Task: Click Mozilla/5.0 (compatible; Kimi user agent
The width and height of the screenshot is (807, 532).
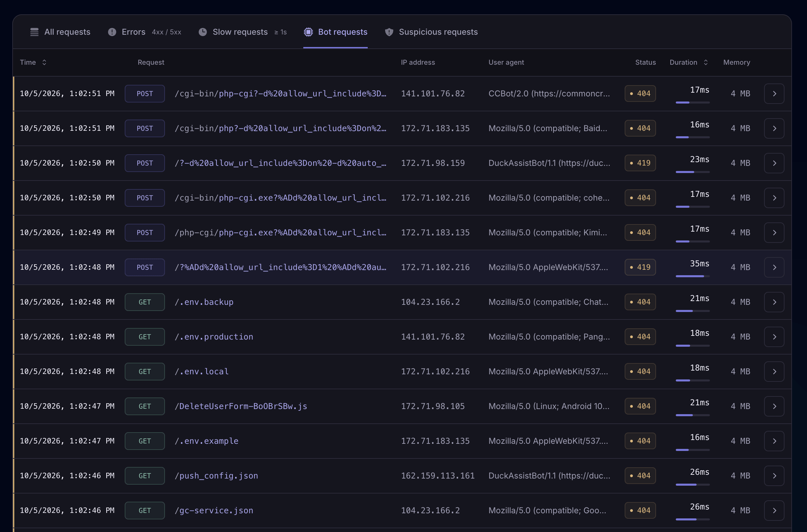Action: click(x=548, y=233)
